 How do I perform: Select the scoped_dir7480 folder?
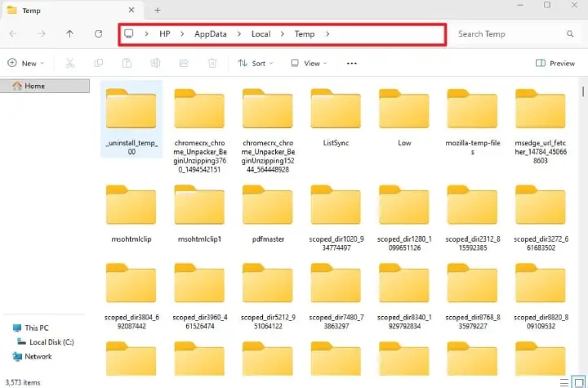(336, 297)
